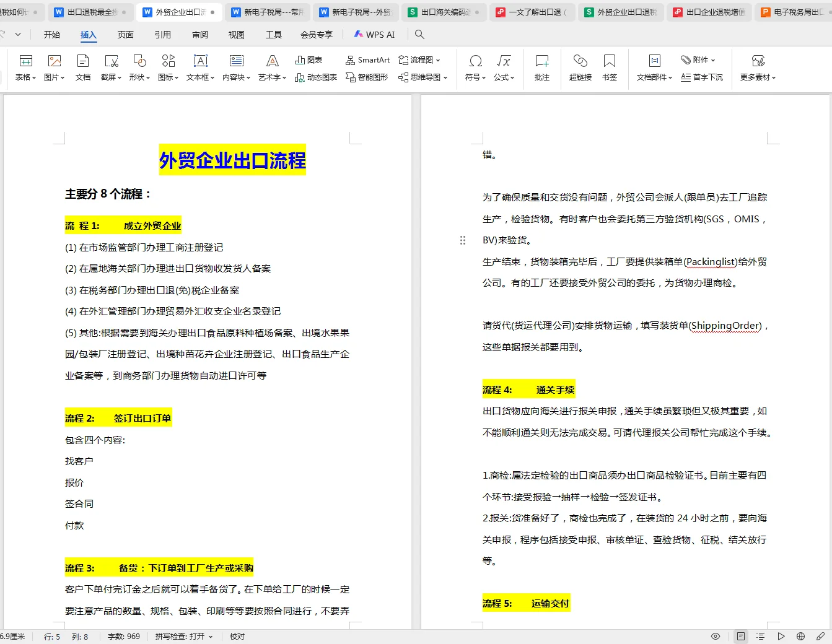Image resolution: width=832 pixels, height=644 pixels.
Task: Switch to outline view in the status bar
Action: tap(760, 636)
